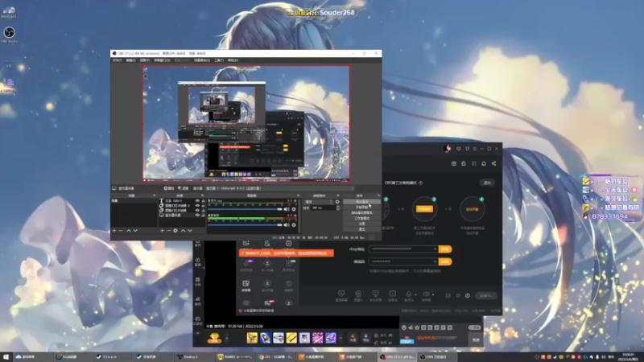Open the scene transition properties gear
The width and height of the screenshot is (644, 362).
tap(337, 202)
